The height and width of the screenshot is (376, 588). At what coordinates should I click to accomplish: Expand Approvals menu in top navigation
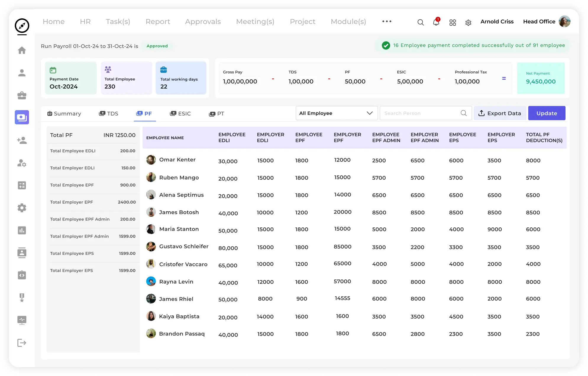(x=203, y=21)
